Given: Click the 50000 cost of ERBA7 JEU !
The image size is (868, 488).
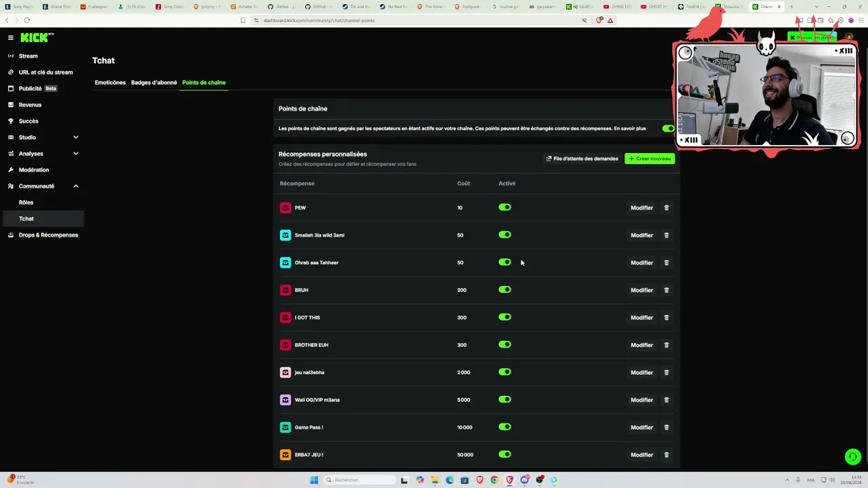Looking at the screenshot, I should (x=465, y=455).
